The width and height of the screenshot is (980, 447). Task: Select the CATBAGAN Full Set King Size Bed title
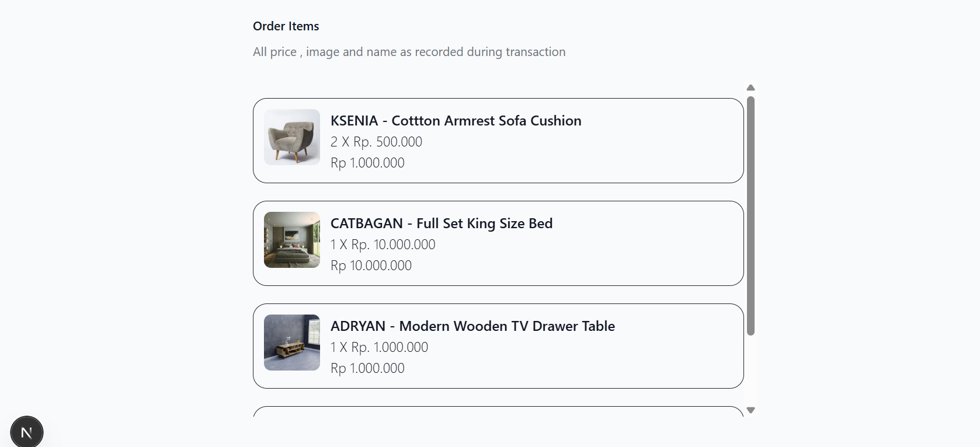pyautogui.click(x=441, y=223)
